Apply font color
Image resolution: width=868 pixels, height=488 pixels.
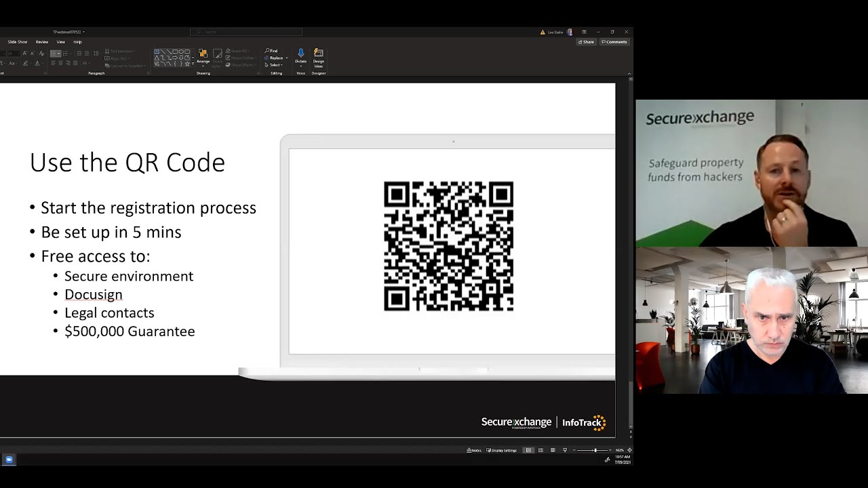(x=38, y=63)
